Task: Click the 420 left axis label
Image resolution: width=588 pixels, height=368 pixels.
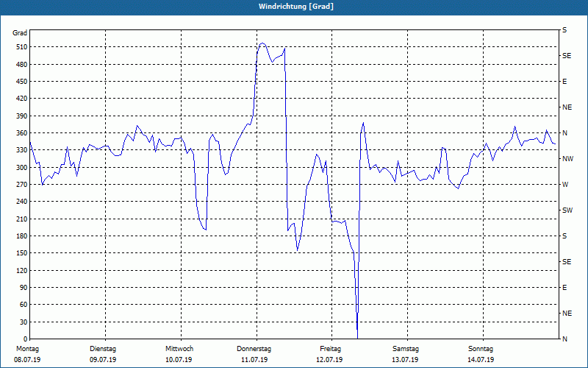Action: point(21,99)
